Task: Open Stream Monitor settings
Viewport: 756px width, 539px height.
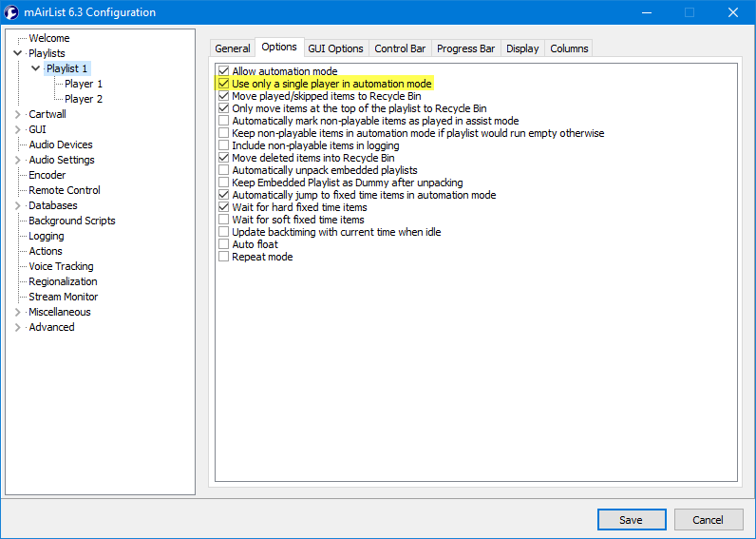Action: point(64,297)
